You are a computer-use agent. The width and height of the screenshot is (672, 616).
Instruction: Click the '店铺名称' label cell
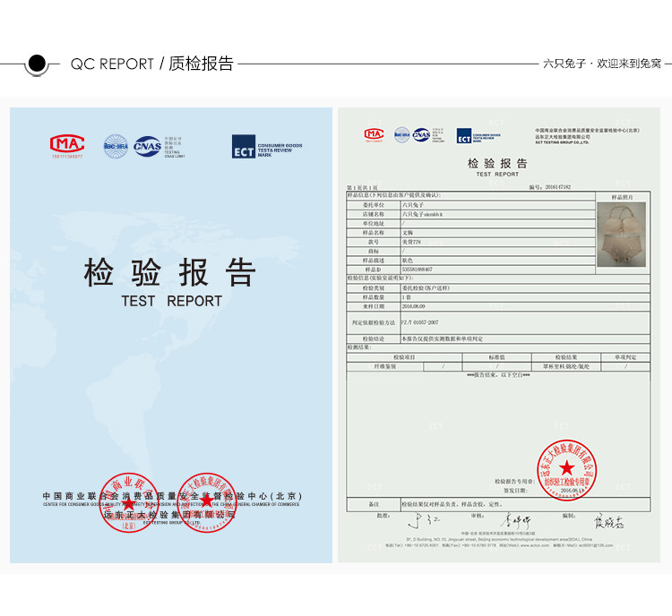coord(374,214)
